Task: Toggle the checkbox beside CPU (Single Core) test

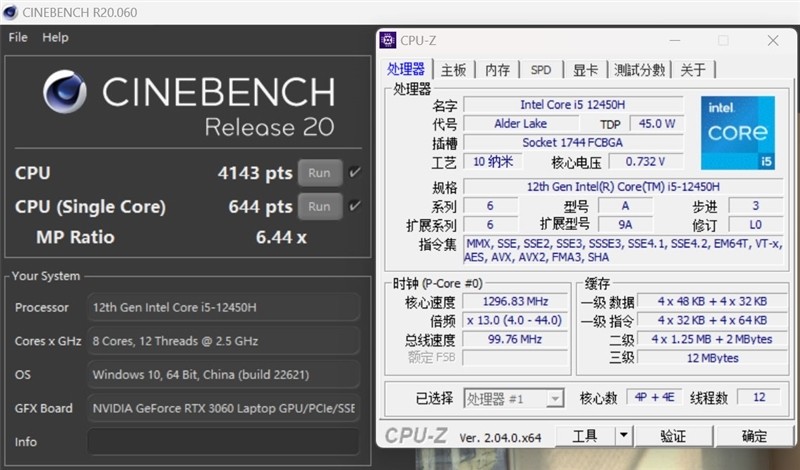Action: [355, 206]
